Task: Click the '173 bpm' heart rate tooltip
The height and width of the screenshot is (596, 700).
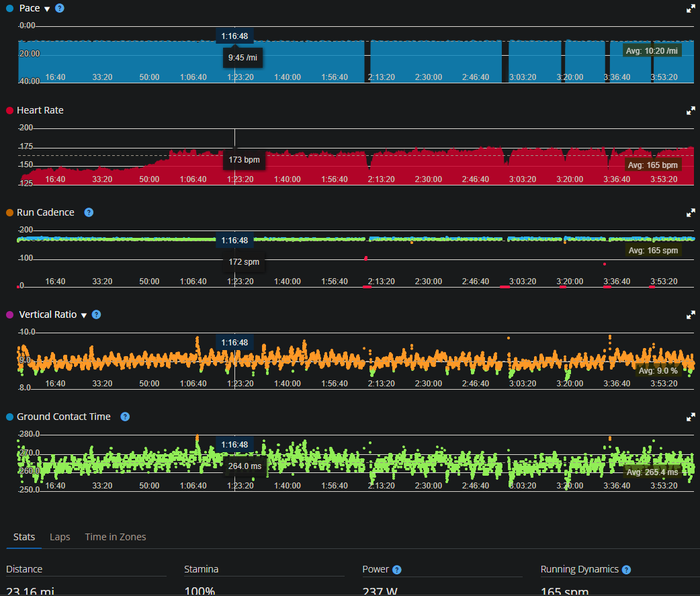Action: (x=245, y=160)
